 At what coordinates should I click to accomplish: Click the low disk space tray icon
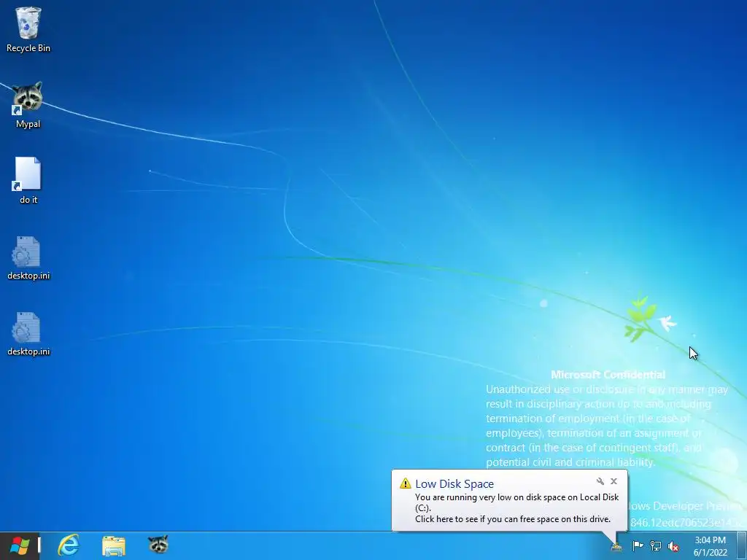616,545
